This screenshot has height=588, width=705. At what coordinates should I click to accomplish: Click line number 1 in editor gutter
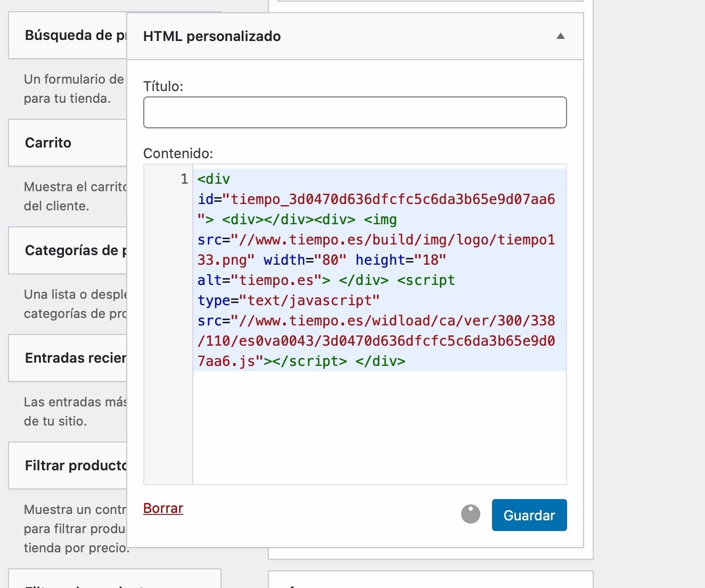184,179
